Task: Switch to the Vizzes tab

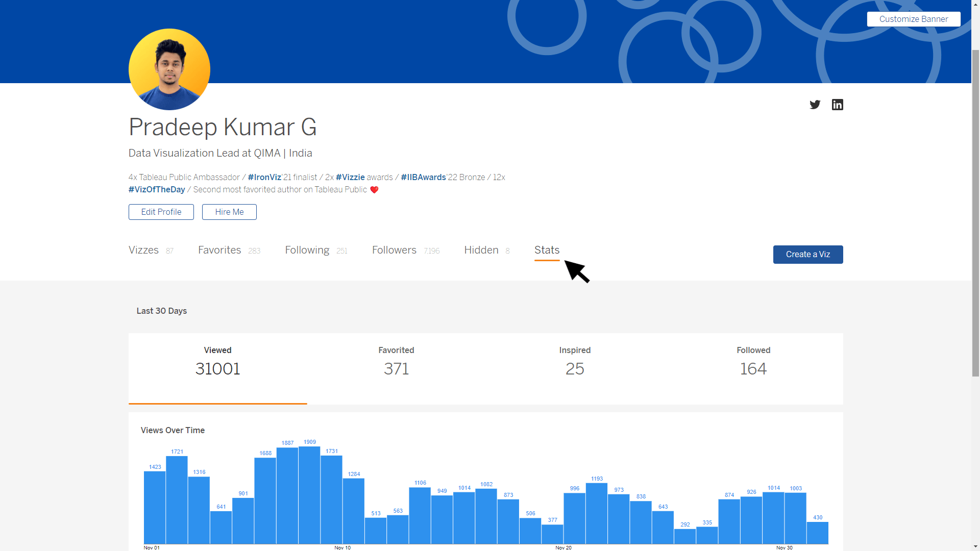Action: (143, 250)
